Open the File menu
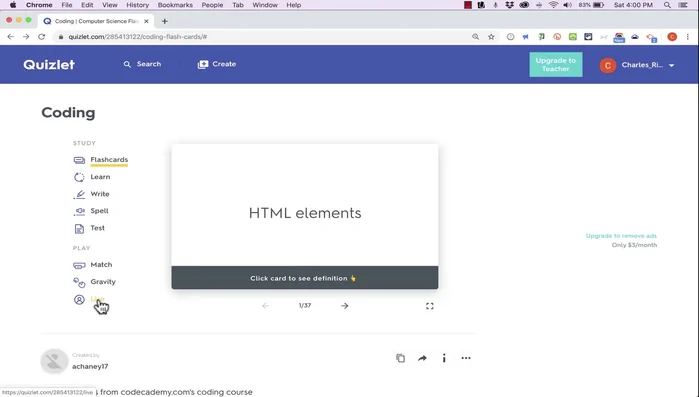699x397 pixels. point(67,5)
